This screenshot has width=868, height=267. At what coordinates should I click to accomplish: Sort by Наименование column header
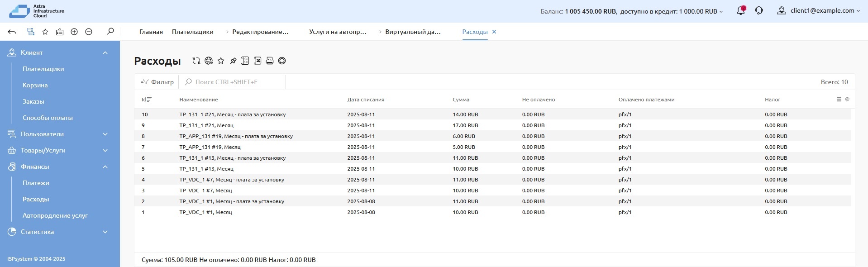pyautogui.click(x=199, y=100)
